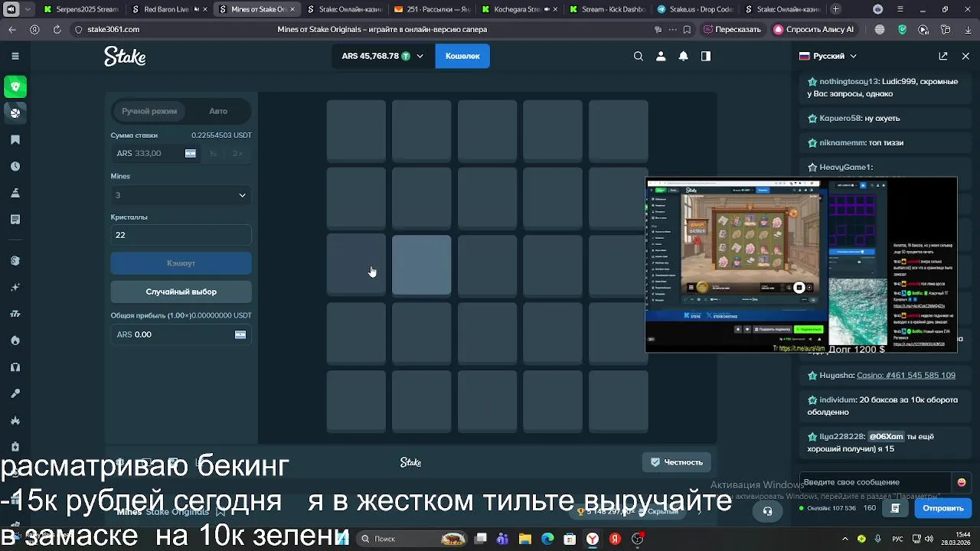The height and width of the screenshot is (551, 980).
Task: Click «Спросить Алису AI» button
Action: point(813,29)
